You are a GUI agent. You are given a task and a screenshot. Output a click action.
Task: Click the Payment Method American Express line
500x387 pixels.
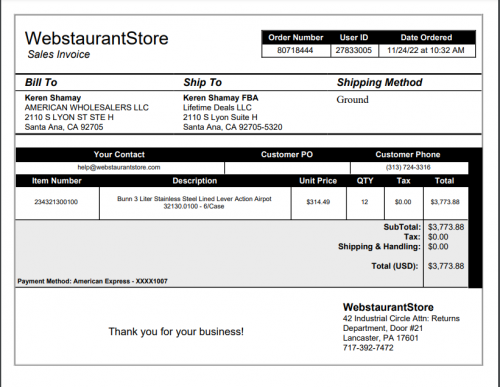tap(92, 281)
